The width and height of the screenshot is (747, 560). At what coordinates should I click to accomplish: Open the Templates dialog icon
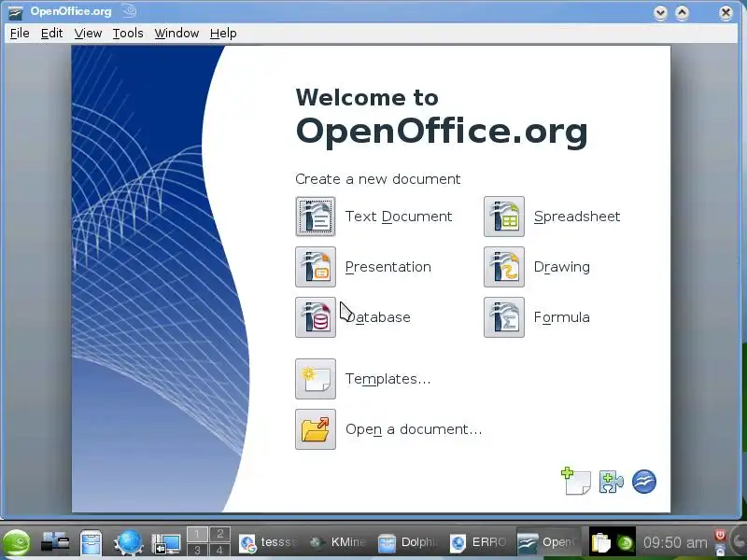(x=316, y=379)
